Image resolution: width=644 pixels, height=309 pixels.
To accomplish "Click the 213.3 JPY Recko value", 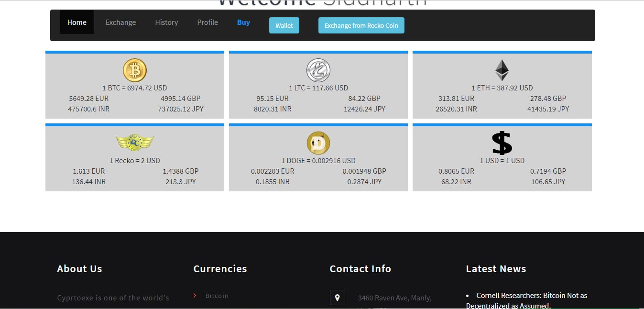I will tap(181, 182).
